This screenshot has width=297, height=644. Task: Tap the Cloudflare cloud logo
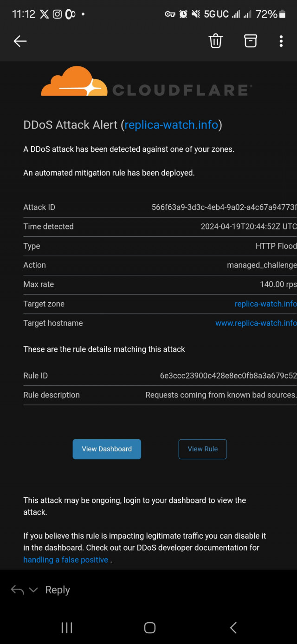(74, 82)
